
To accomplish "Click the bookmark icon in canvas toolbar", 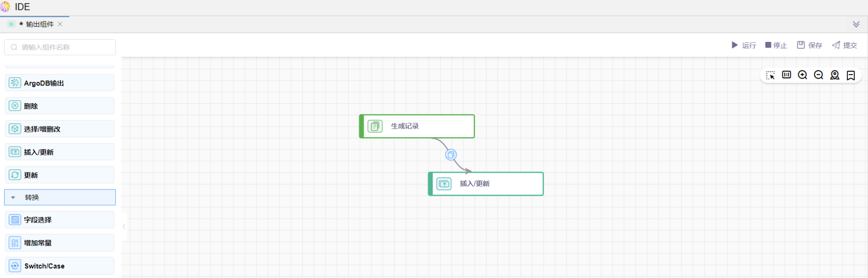I will point(851,75).
